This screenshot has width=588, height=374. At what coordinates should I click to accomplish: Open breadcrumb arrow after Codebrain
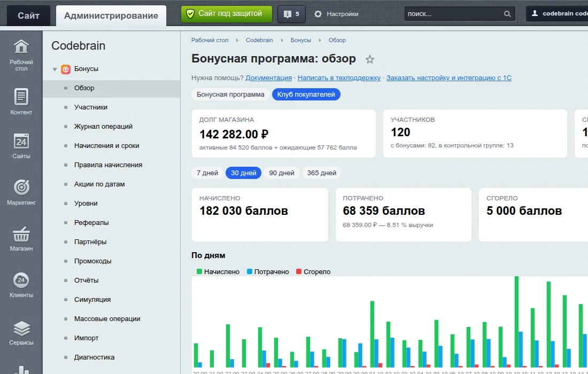282,40
